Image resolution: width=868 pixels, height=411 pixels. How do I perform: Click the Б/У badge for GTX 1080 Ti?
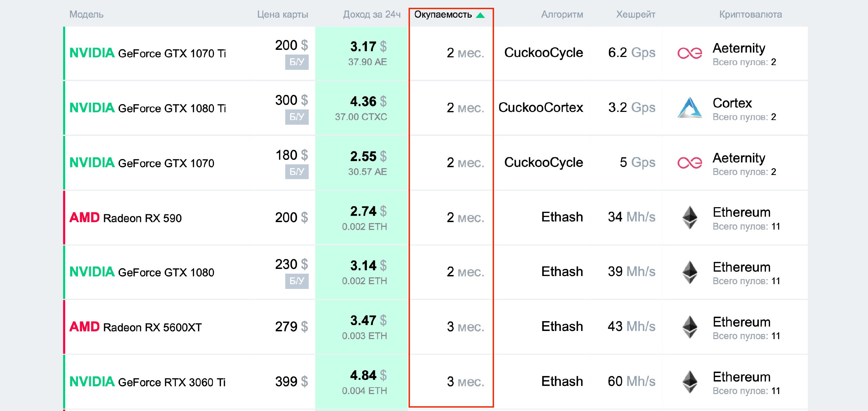[297, 117]
